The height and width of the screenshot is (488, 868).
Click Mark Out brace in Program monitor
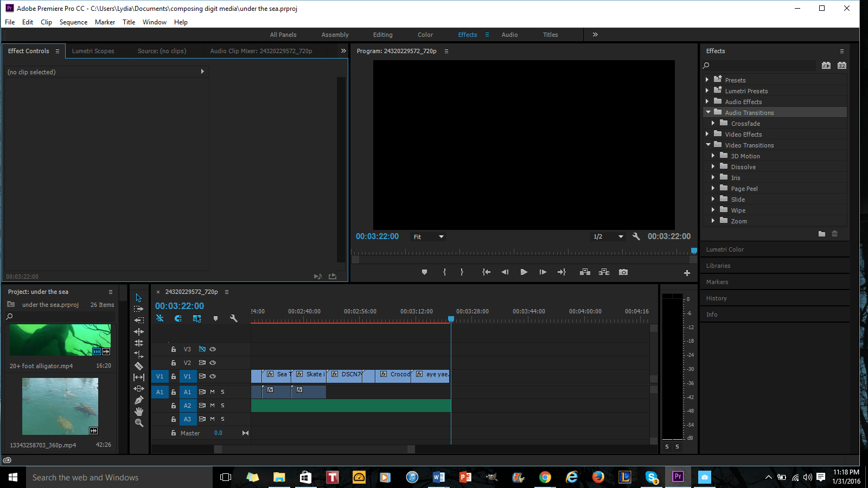[462, 272]
